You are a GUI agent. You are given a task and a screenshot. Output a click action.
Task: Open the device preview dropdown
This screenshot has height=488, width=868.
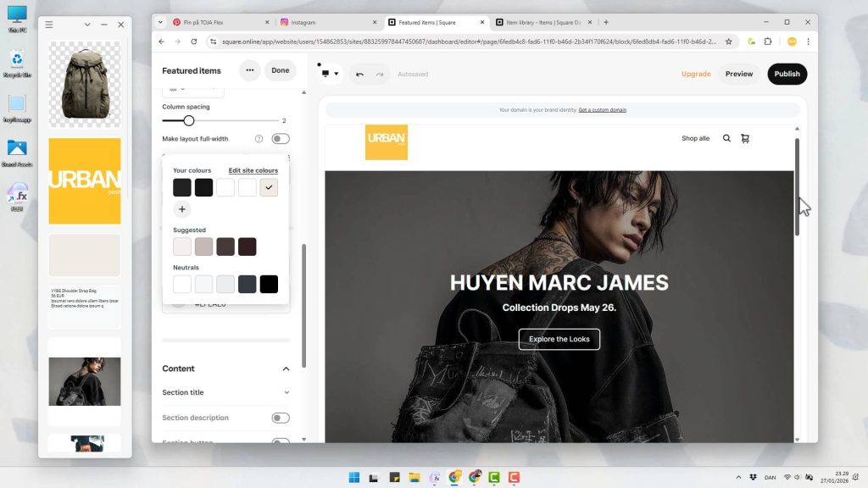(x=330, y=75)
